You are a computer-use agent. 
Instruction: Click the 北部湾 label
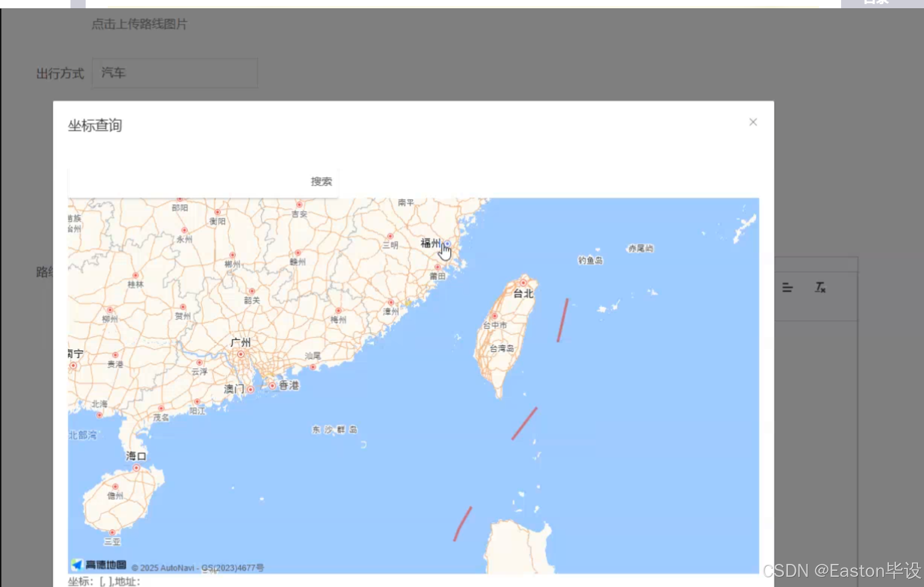click(82, 435)
